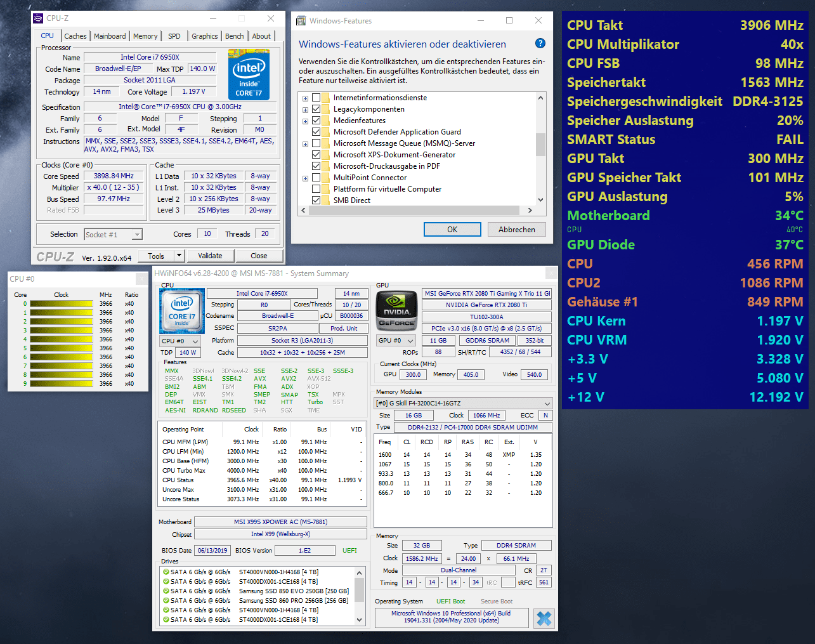
Task: Open the Graphics tab in CPU-Z
Action: click(205, 36)
